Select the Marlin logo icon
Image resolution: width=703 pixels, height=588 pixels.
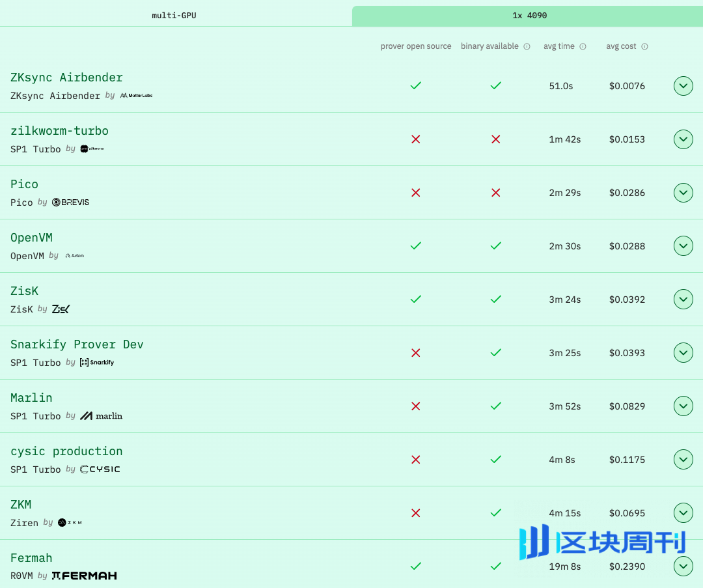click(101, 415)
